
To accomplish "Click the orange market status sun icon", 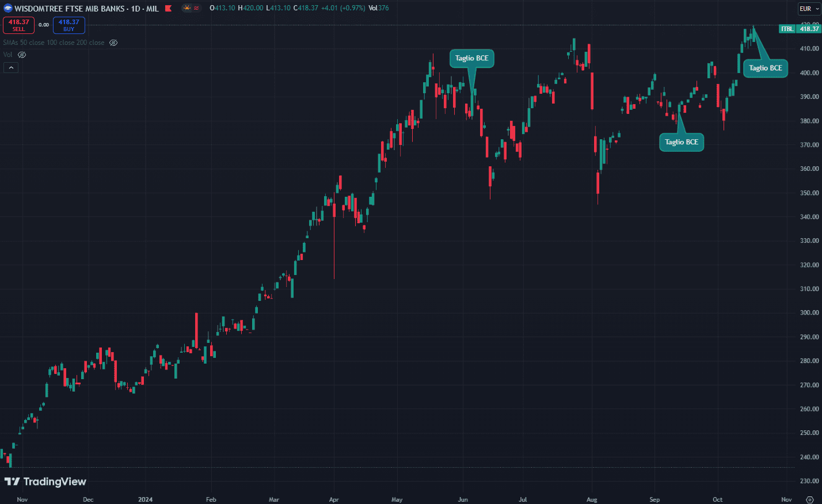I will 187,8.
